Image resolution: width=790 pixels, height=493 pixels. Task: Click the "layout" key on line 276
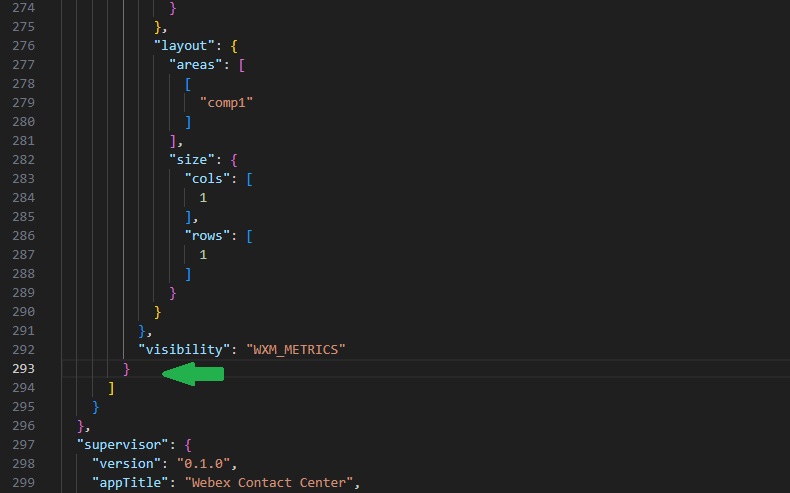pos(184,46)
